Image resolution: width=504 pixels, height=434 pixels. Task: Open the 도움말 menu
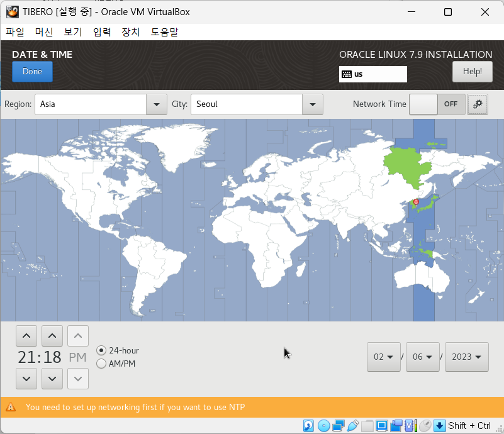click(x=164, y=32)
